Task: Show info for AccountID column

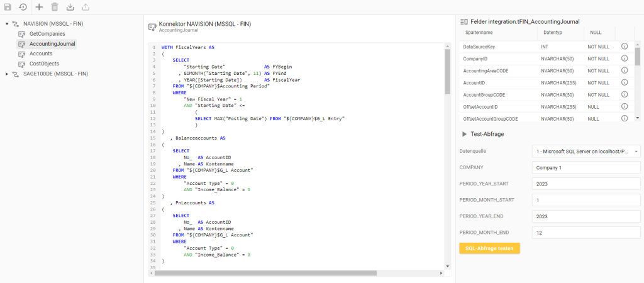Action: click(625, 82)
